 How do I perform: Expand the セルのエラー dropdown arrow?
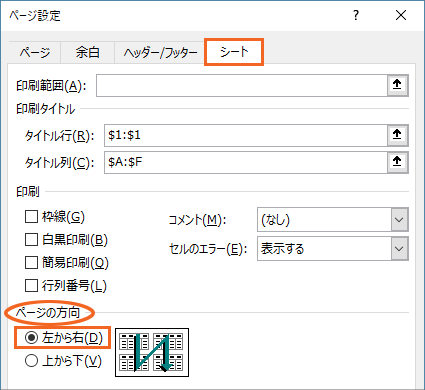click(399, 248)
